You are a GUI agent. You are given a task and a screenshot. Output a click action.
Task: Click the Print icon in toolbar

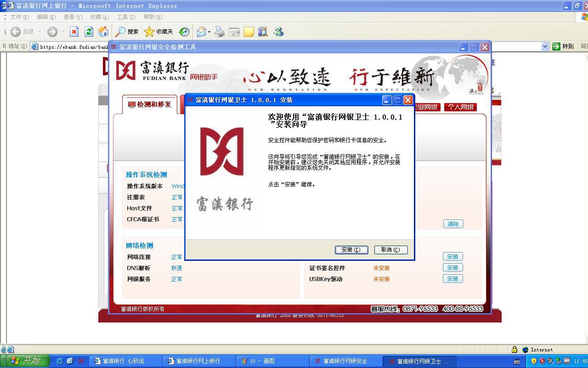[x=220, y=31]
